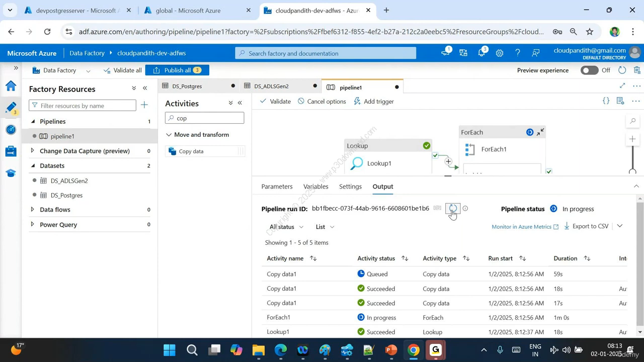Open the Learning center graduation cap icon
The height and width of the screenshot is (362, 644).
tap(11, 173)
